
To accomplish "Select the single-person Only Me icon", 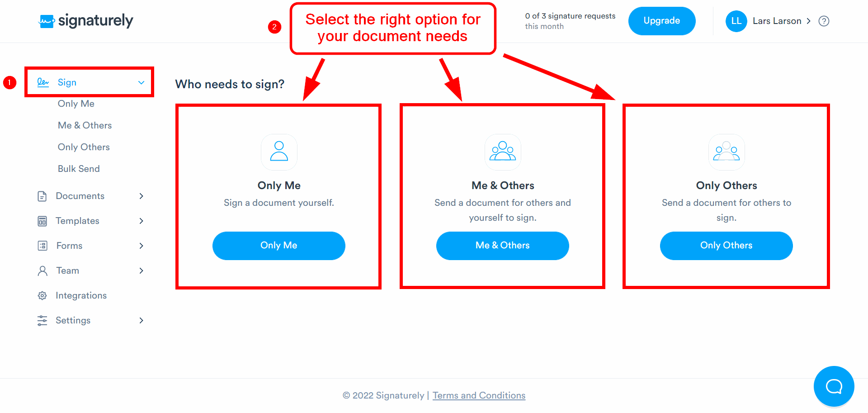I will pos(279,152).
